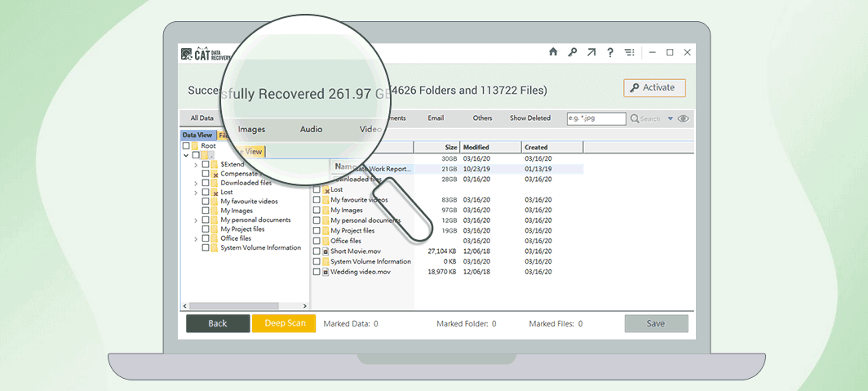
Task: Click the tree scrollbar right arrow
Action: tap(304, 306)
